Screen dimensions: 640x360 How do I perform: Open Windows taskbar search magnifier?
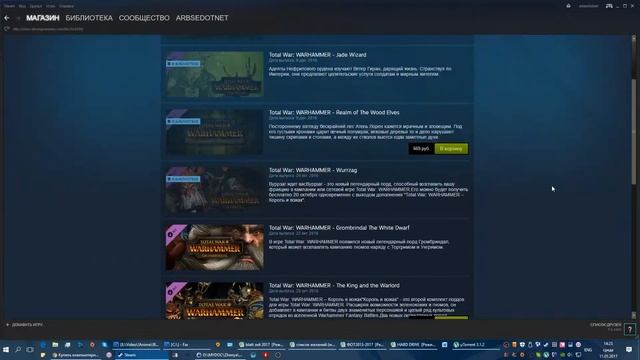tap(18, 350)
